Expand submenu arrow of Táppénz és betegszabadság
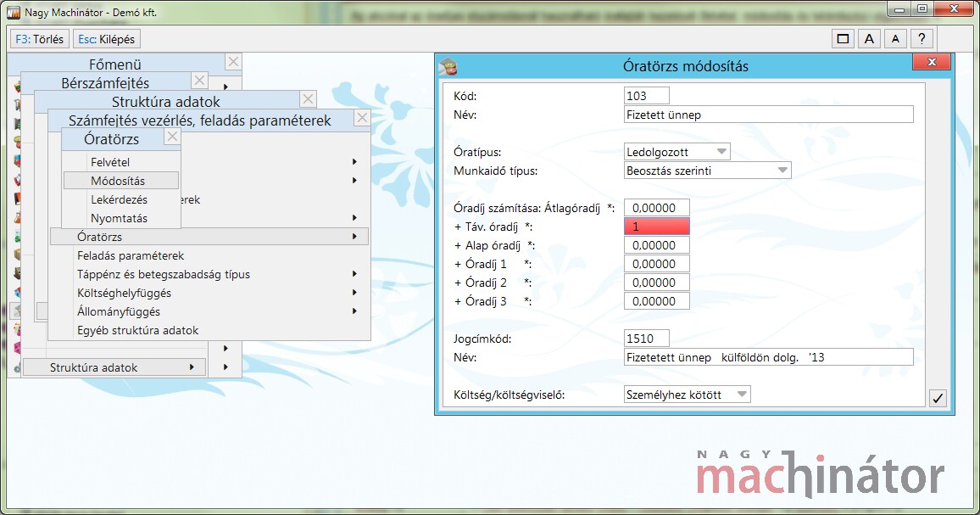The image size is (980, 515). point(354,274)
